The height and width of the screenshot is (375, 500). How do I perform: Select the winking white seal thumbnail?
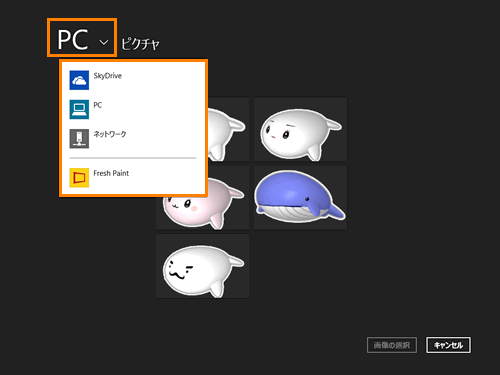(202, 266)
